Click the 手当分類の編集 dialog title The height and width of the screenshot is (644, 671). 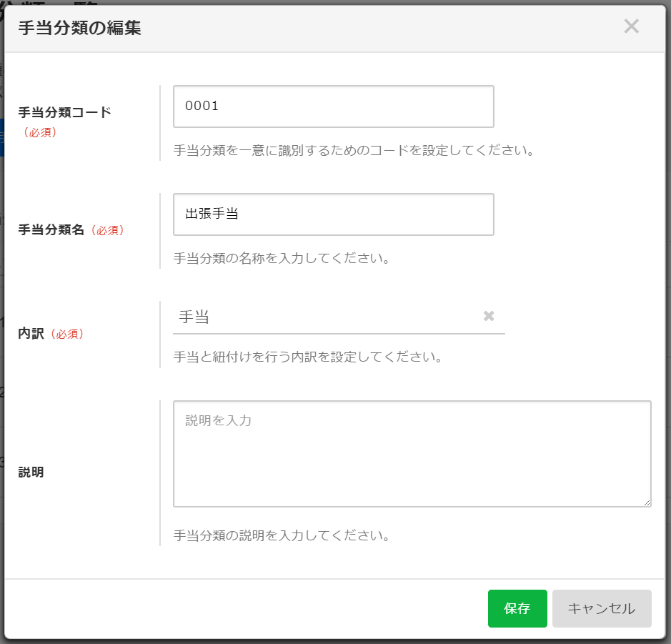[79, 29]
